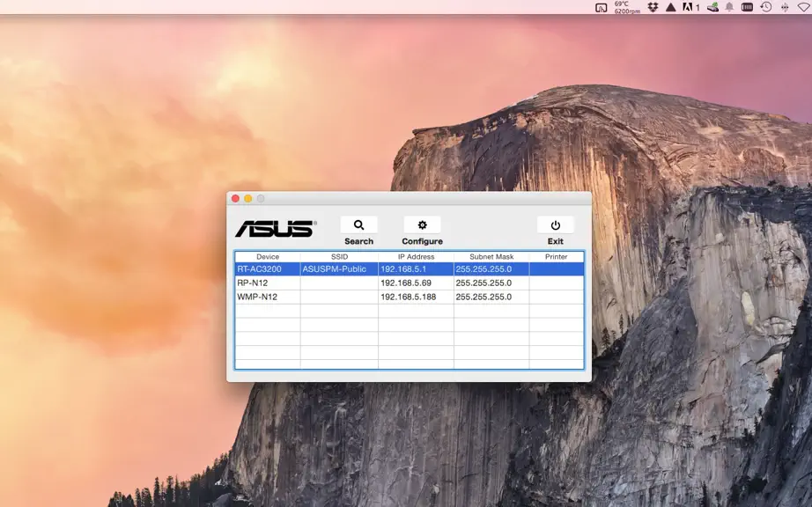
Task: Open Configure via the gear icon
Action: tap(422, 225)
